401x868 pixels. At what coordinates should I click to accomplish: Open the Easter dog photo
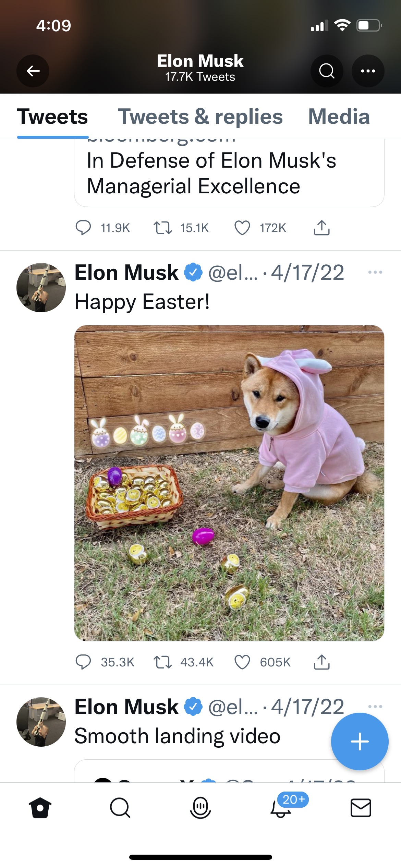point(229,483)
